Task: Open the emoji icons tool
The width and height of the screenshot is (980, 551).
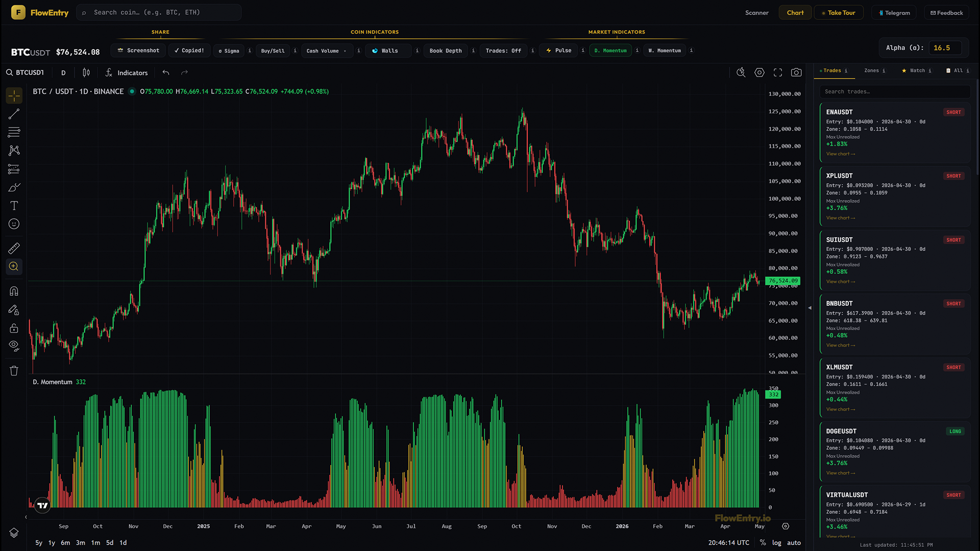Action: coord(14,224)
